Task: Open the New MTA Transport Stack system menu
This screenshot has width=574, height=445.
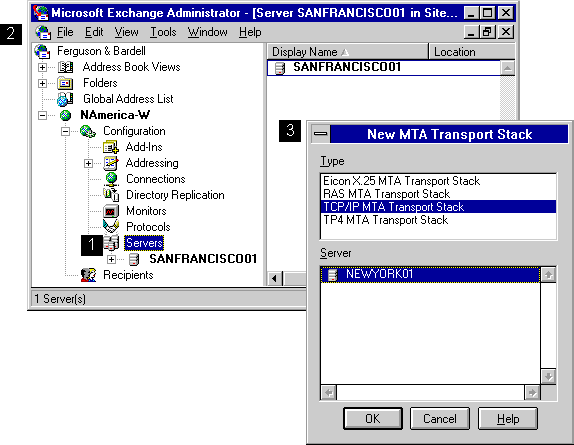Action: [321, 134]
